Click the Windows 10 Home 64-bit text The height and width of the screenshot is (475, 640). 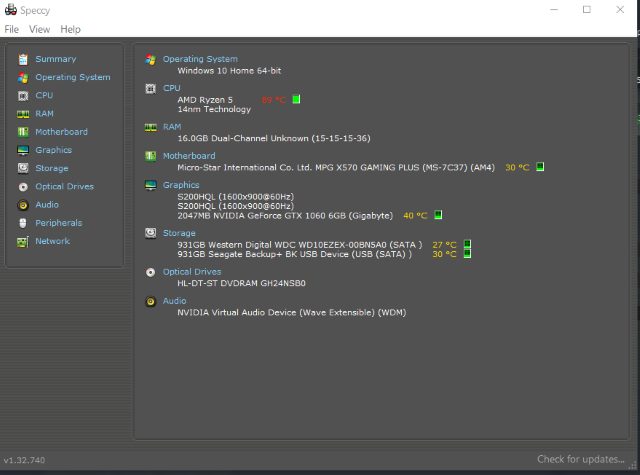point(229,71)
